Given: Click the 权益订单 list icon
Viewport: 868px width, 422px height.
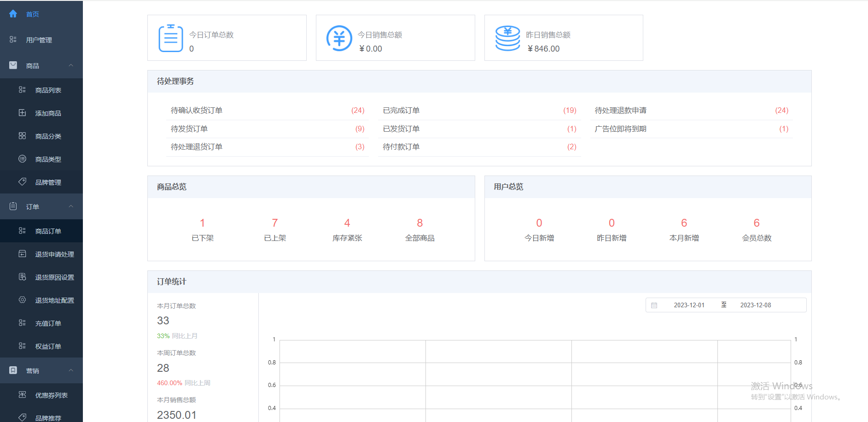Looking at the screenshot, I should (x=22, y=346).
